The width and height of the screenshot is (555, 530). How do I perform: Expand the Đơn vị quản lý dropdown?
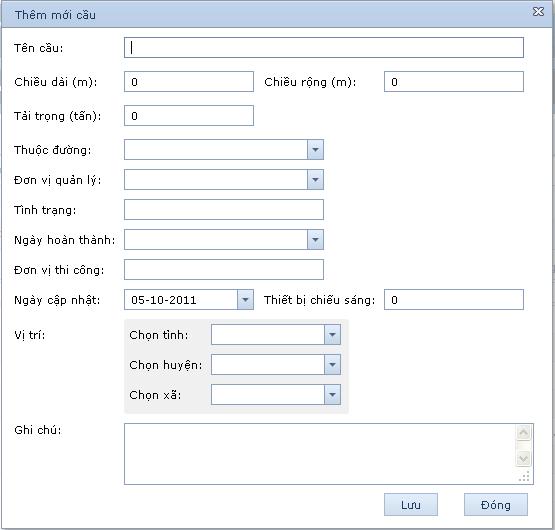[315, 180]
